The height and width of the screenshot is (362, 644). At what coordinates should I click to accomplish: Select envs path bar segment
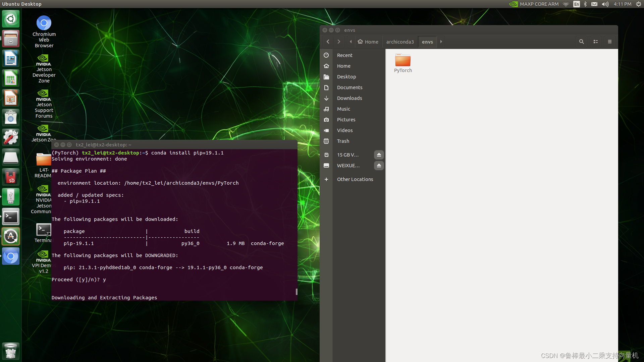[x=427, y=42]
